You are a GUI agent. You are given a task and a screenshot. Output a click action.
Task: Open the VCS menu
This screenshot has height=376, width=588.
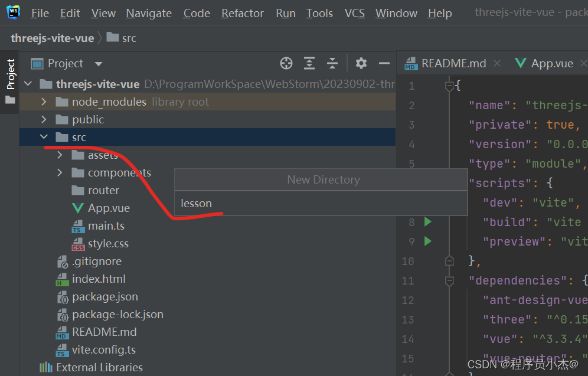pos(354,13)
